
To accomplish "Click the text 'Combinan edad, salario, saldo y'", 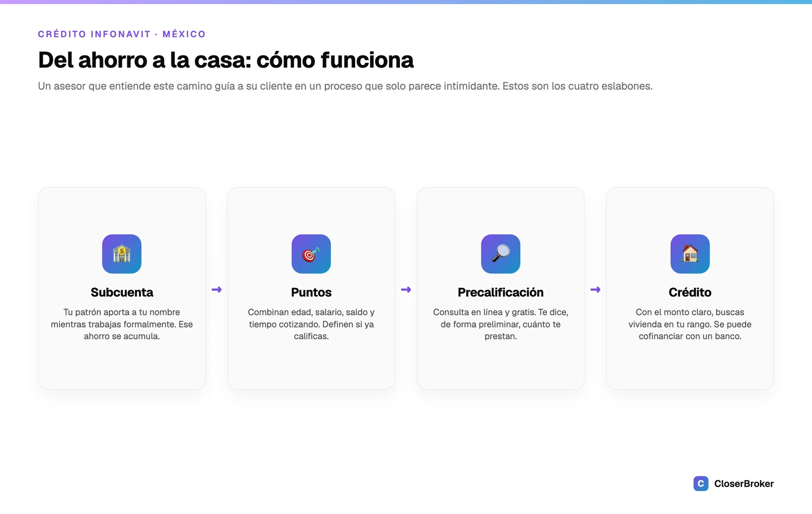I will pyautogui.click(x=311, y=312).
